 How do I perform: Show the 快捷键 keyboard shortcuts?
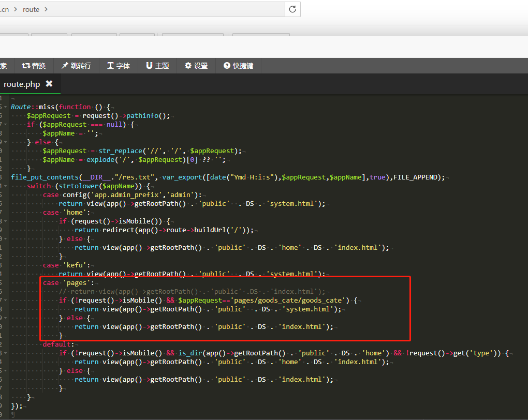tap(239, 66)
